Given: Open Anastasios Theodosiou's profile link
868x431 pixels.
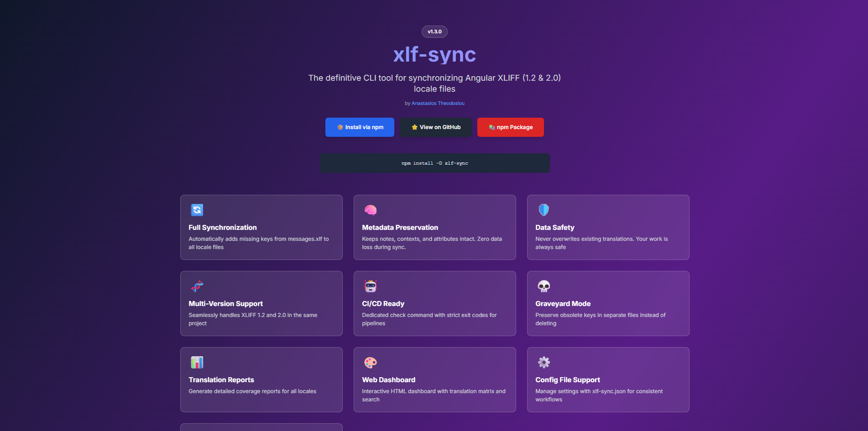Looking at the screenshot, I should (x=438, y=103).
